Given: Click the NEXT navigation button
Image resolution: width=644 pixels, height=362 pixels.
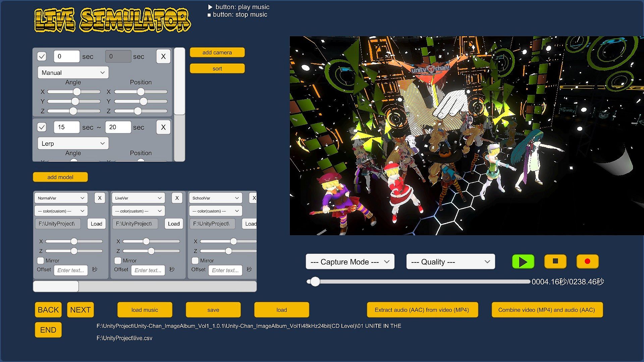Looking at the screenshot, I should pyautogui.click(x=80, y=310).
